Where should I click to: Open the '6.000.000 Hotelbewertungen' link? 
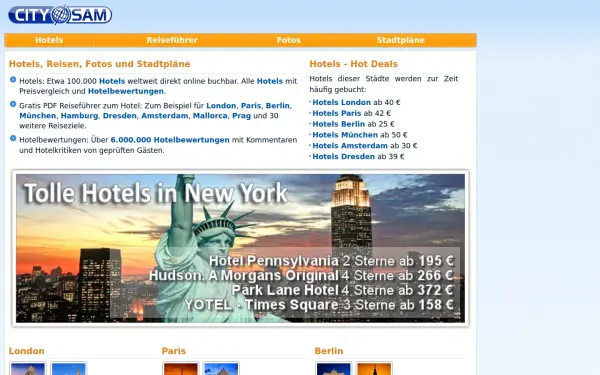coord(170,140)
